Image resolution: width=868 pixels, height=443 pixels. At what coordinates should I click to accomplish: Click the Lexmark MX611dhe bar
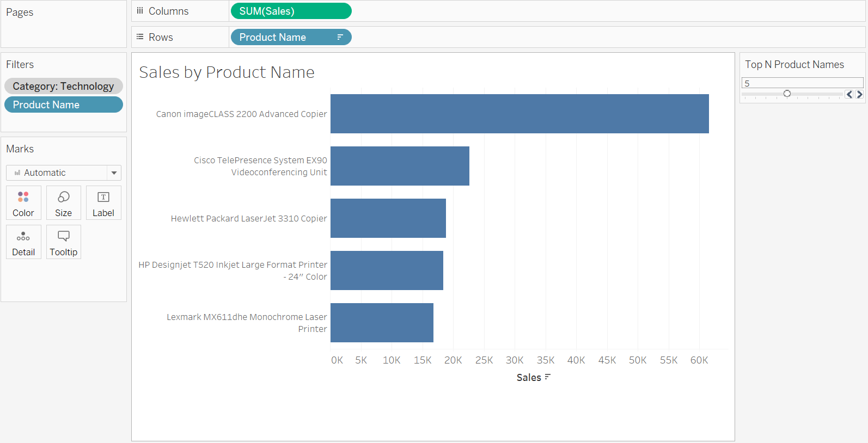click(382, 323)
